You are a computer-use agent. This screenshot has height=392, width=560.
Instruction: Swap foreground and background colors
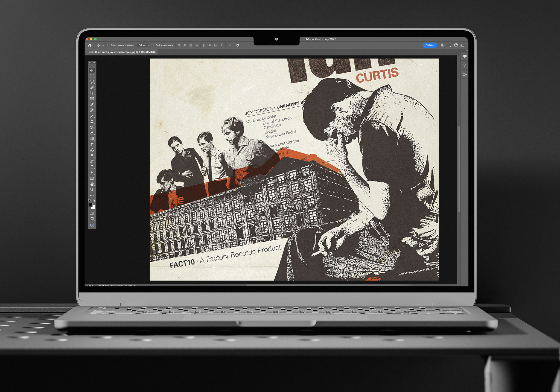point(94,200)
